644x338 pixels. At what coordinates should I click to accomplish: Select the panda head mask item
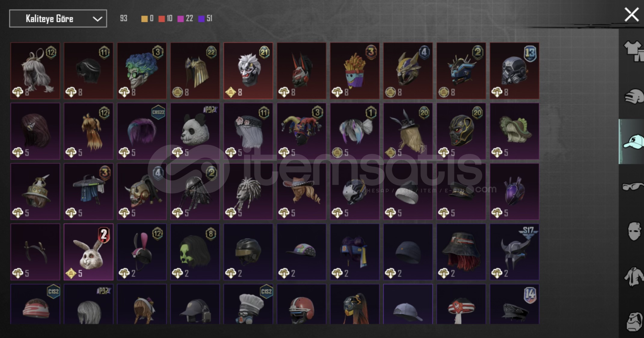point(195,131)
